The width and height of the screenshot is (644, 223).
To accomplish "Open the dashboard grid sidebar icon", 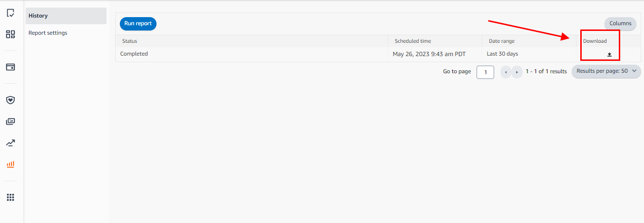I will pyautogui.click(x=10, y=34).
